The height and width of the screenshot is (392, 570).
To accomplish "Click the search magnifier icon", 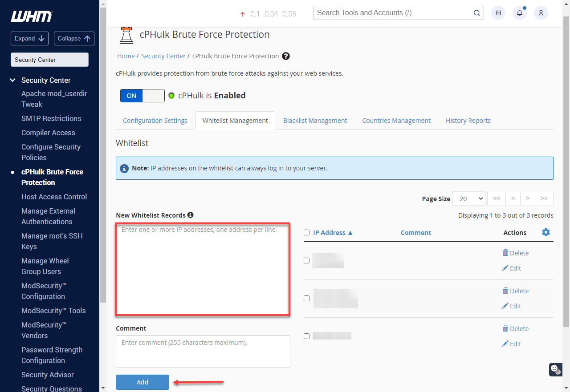I will pos(476,13).
